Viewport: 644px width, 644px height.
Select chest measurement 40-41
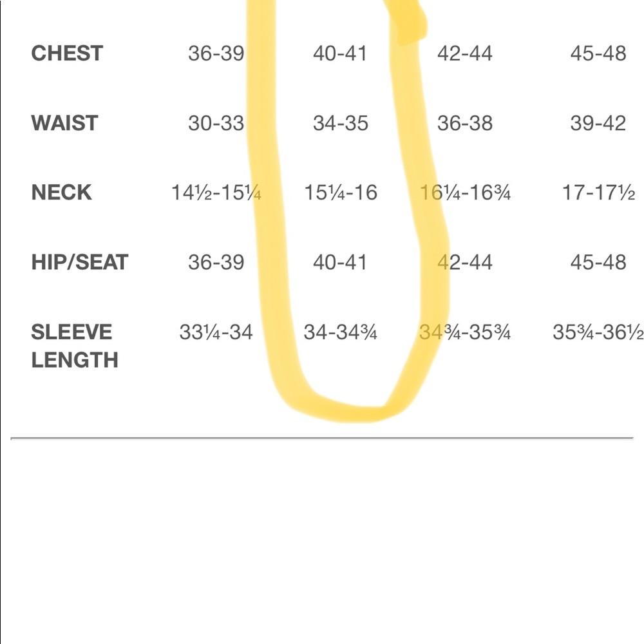pyautogui.click(x=340, y=53)
